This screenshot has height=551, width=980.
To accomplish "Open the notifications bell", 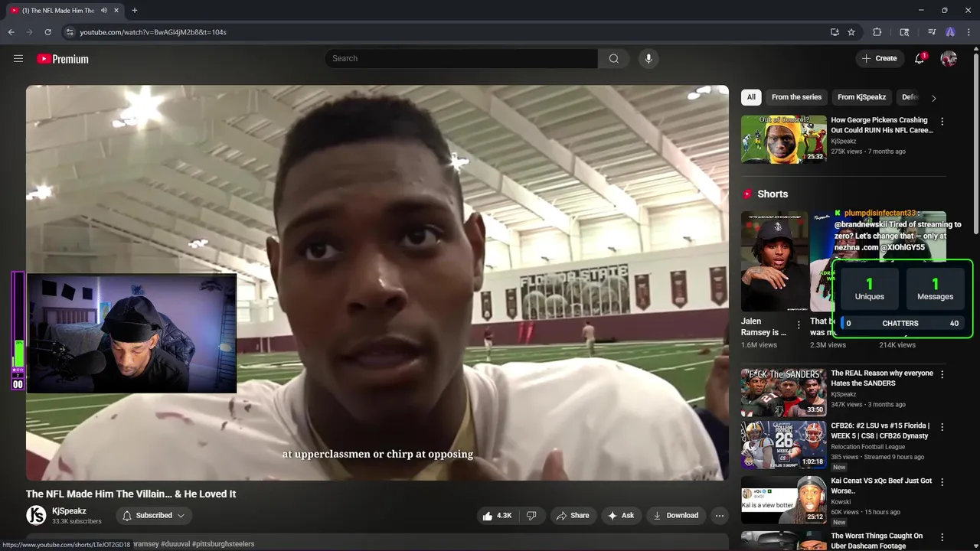I will [x=920, y=58].
